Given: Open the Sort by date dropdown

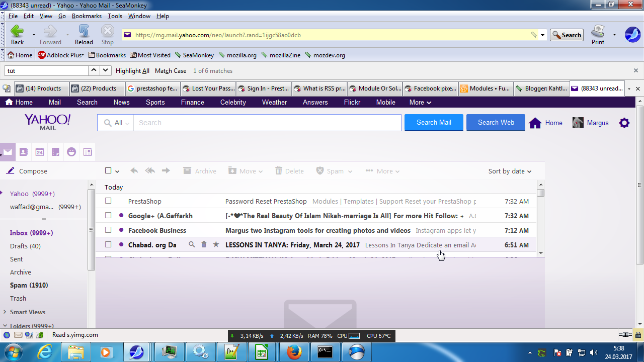Looking at the screenshot, I should (510, 171).
